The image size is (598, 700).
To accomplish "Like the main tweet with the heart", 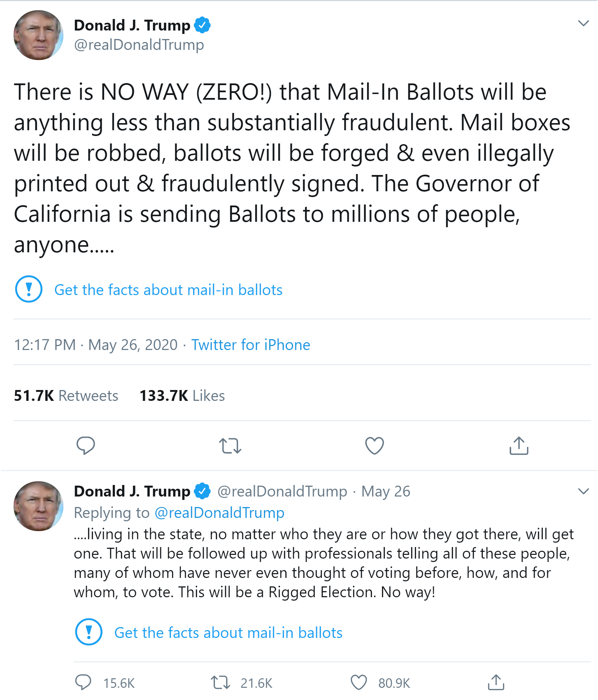I will [374, 446].
